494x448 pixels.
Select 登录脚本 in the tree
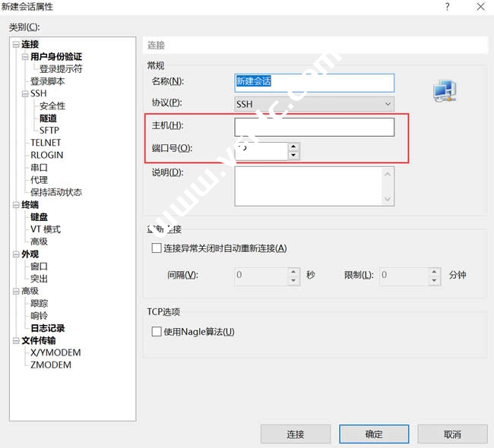48,81
